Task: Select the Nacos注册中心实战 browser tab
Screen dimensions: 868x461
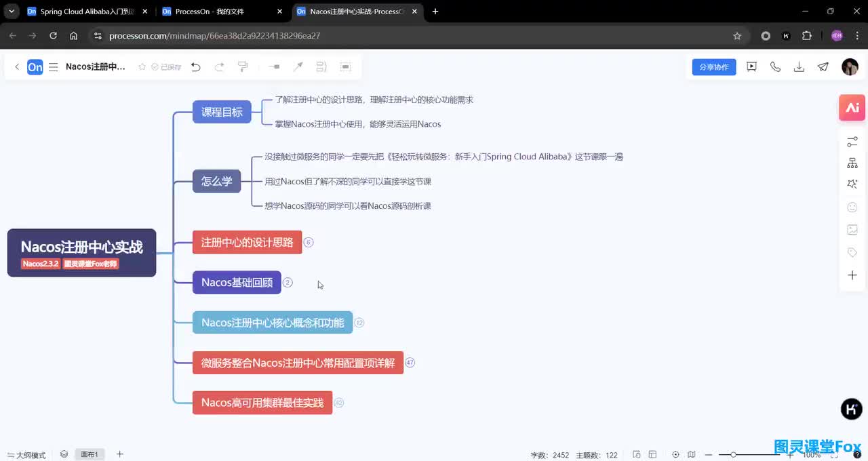Action: pos(357,12)
